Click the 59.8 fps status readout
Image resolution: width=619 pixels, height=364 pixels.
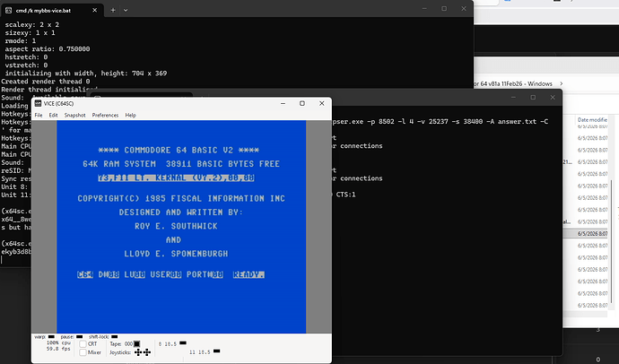(x=58, y=349)
